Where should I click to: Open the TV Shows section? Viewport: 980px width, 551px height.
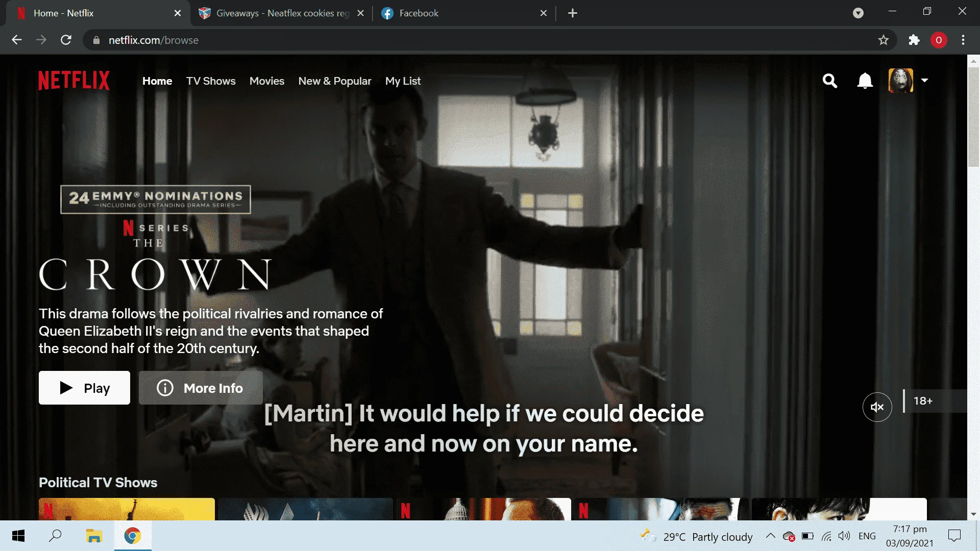pos(211,81)
